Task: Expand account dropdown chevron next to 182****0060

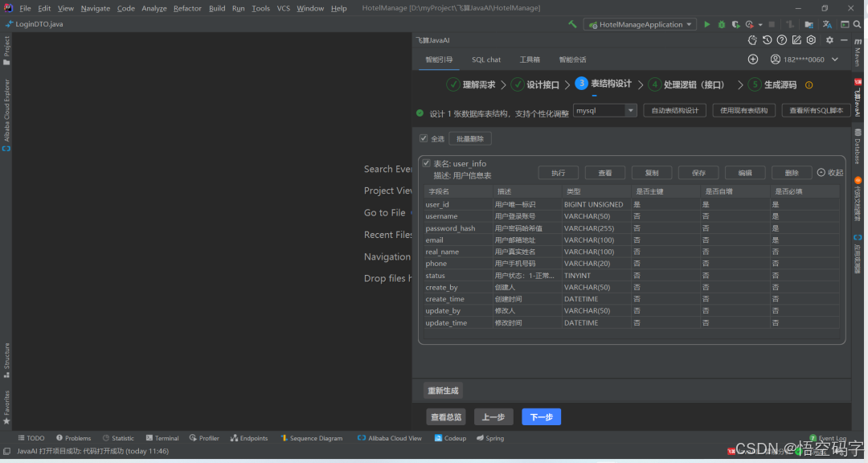Action: (835, 59)
